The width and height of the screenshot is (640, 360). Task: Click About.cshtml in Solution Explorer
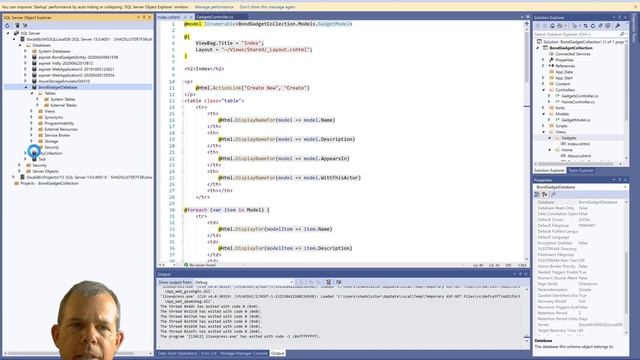pos(579,156)
